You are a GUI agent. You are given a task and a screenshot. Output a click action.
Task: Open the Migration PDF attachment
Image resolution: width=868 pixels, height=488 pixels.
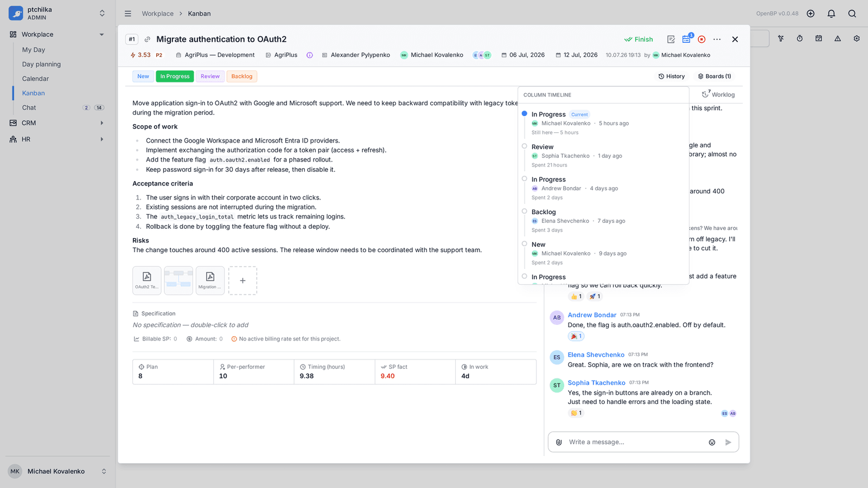click(210, 280)
